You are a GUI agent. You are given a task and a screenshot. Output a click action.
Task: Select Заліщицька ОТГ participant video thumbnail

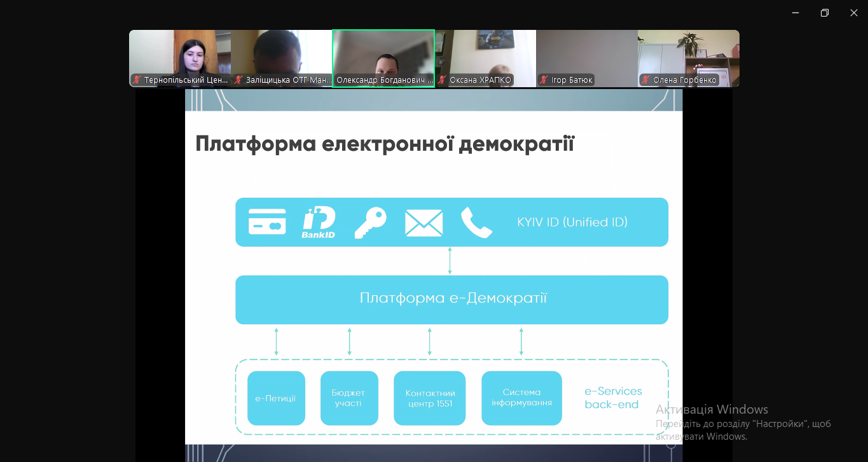click(x=282, y=58)
